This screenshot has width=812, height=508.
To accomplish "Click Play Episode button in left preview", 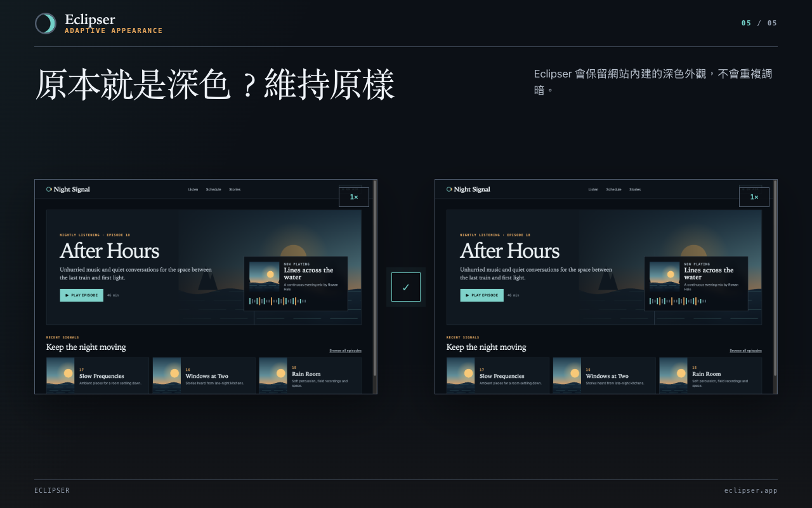I will click(x=82, y=295).
